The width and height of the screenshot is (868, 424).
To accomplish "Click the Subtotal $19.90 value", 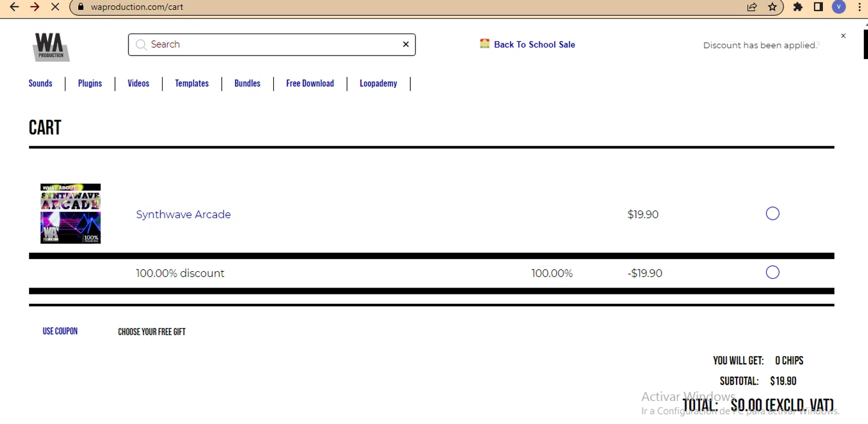I will [783, 381].
